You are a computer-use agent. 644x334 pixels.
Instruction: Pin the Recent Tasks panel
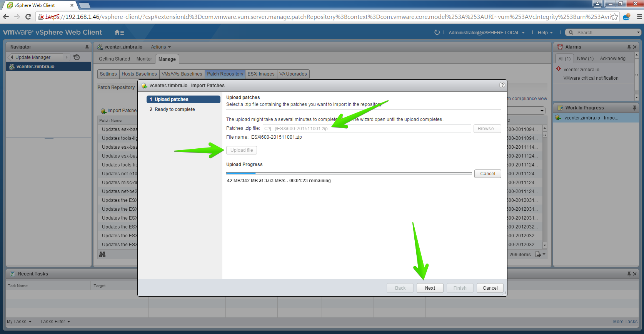629,274
